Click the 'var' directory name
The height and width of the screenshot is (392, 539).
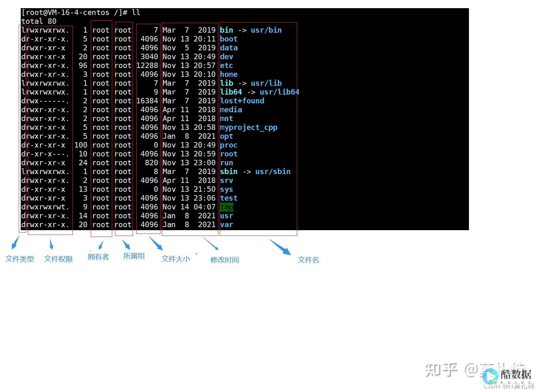point(226,225)
